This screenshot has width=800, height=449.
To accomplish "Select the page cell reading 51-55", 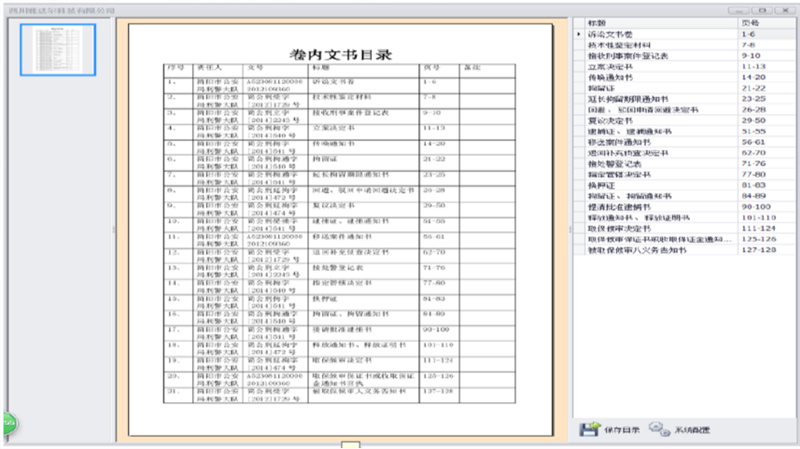I will coord(766,131).
